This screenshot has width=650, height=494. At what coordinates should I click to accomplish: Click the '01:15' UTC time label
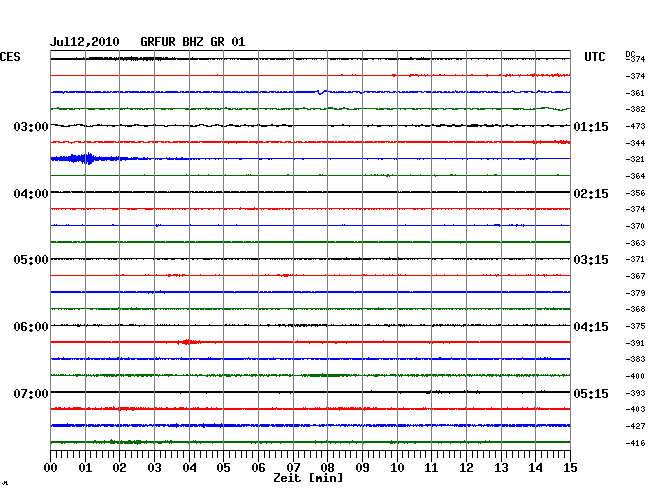coord(591,126)
